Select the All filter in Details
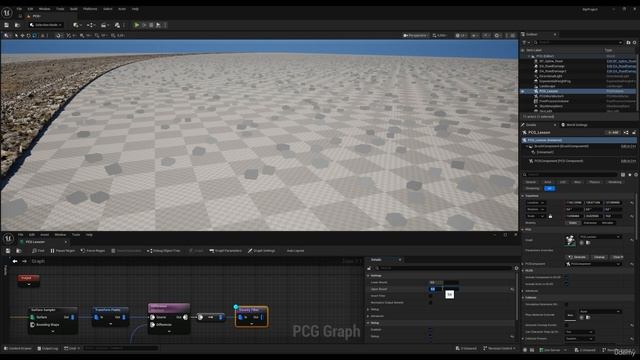The width and height of the screenshot is (640, 360). pyautogui.click(x=550, y=189)
